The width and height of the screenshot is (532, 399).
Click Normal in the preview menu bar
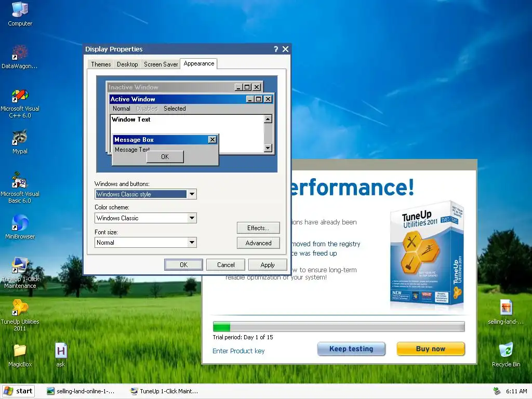click(122, 109)
